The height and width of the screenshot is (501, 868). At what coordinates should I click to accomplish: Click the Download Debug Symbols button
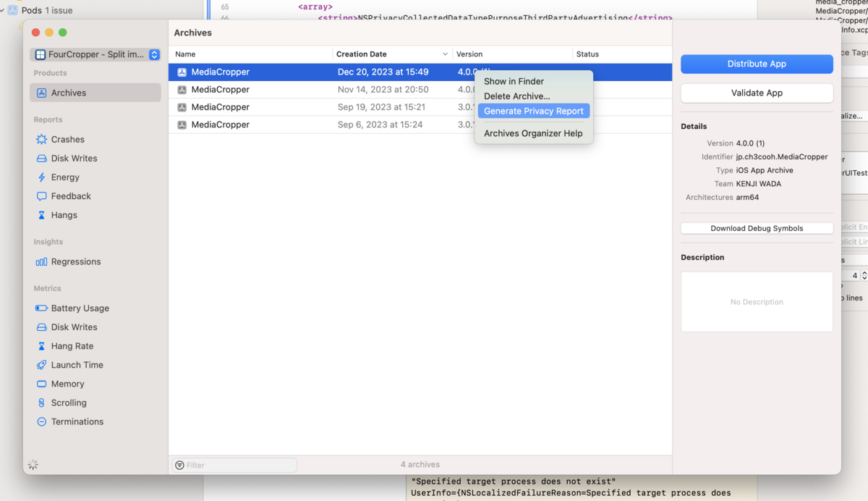(x=757, y=229)
